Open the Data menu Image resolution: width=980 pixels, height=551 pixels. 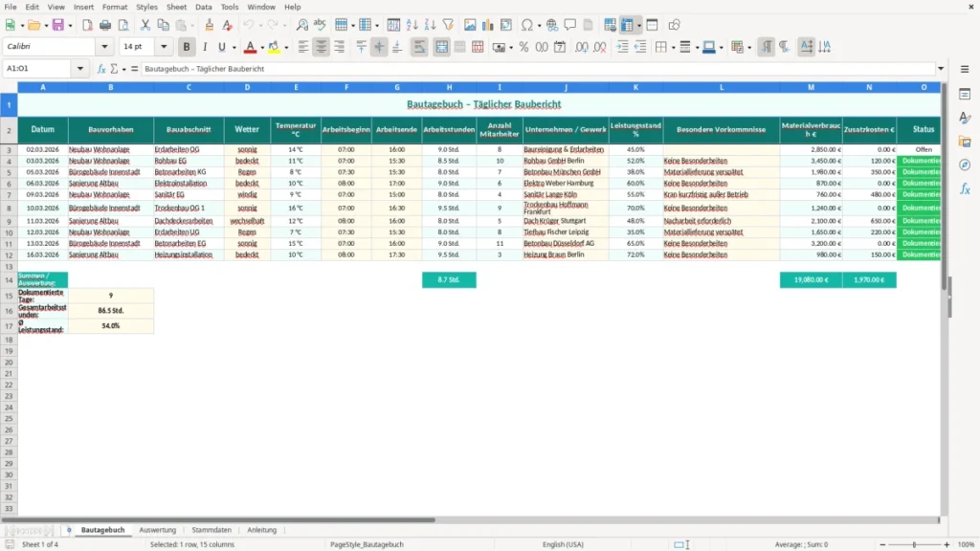[204, 7]
